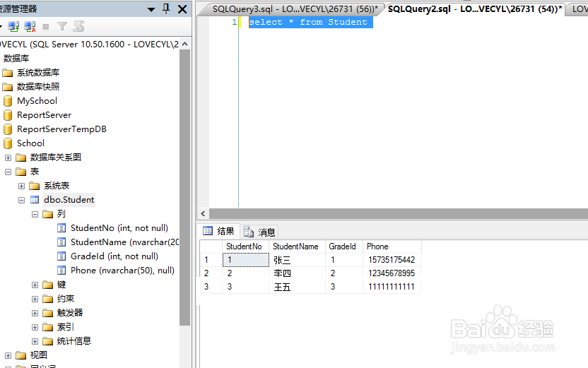Click the Phone column icon
This screenshot has width=588, height=368.
point(61,271)
